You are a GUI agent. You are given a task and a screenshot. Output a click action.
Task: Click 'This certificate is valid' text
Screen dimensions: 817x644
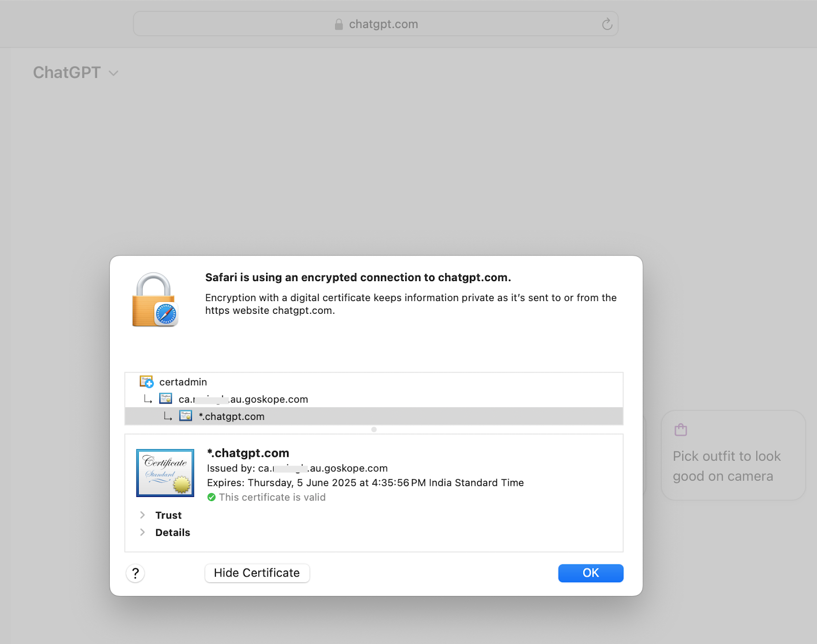coord(272,497)
